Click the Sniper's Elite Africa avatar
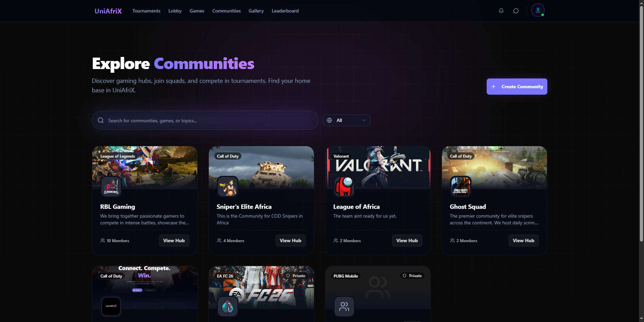This screenshot has width=644, height=322. [x=228, y=186]
